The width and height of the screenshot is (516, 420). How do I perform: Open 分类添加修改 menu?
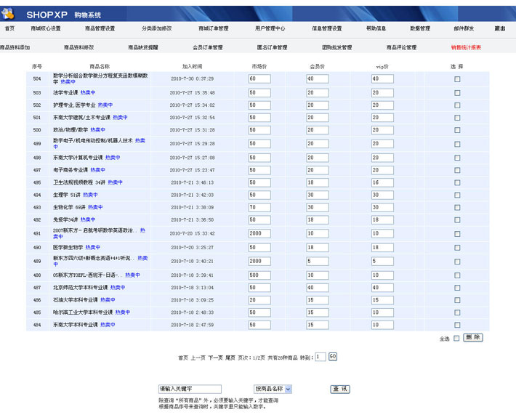(157, 28)
